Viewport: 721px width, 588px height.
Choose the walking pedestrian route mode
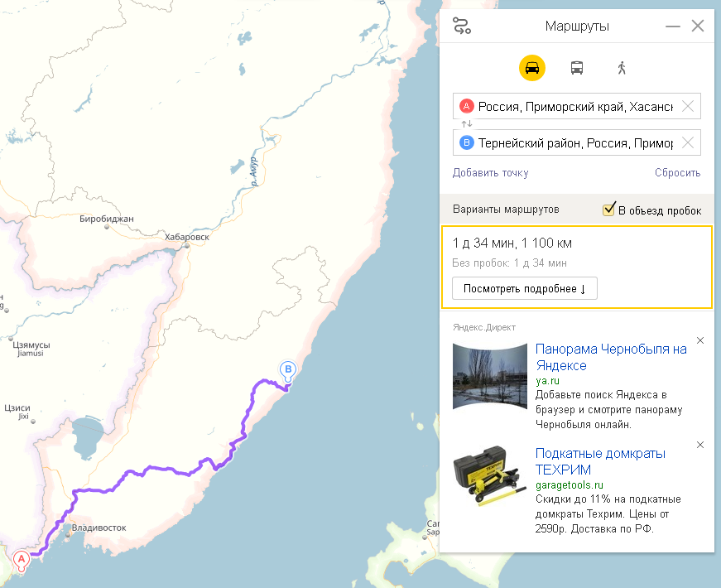click(x=622, y=68)
